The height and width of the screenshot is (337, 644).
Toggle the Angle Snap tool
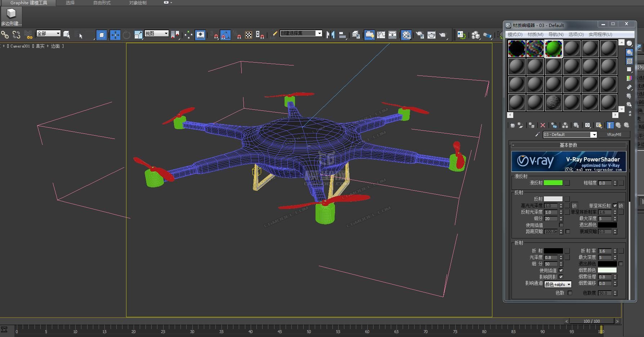[225, 35]
